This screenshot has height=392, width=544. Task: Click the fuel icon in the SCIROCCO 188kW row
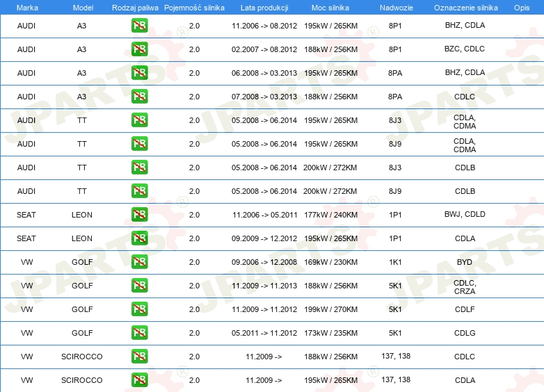pos(139,356)
